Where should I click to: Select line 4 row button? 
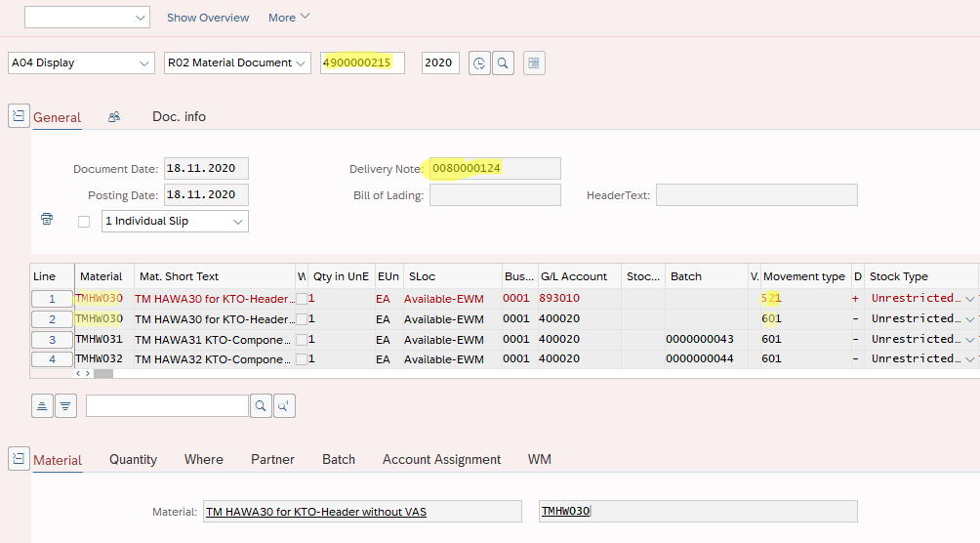pyautogui.click(x=52, y=359)
